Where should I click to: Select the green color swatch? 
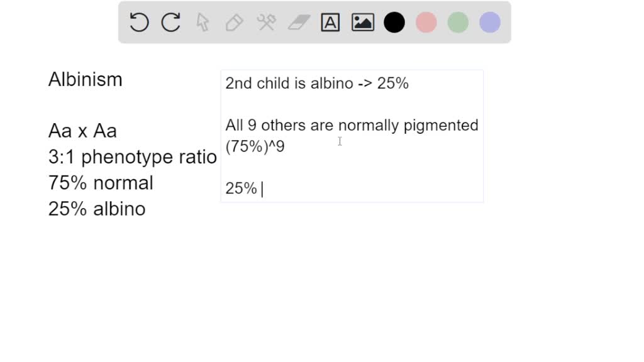click(x=457, y=22)
